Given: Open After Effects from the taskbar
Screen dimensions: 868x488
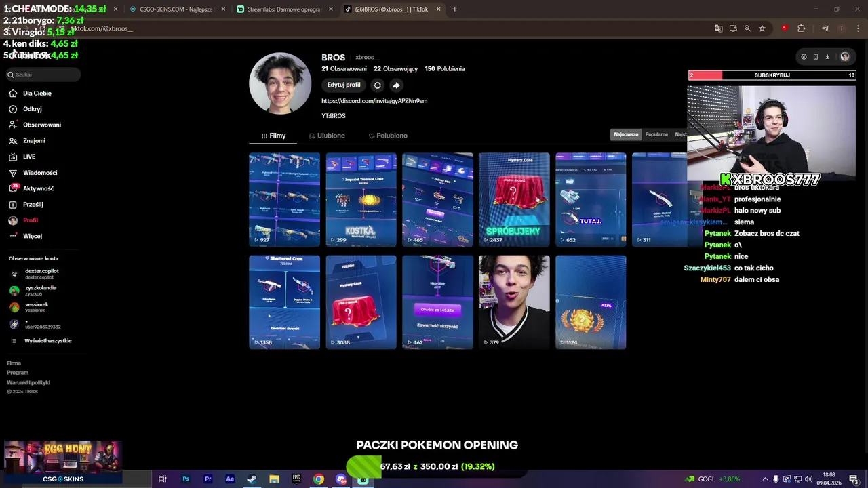Looking at the screenshot, I should click(230, 479).
